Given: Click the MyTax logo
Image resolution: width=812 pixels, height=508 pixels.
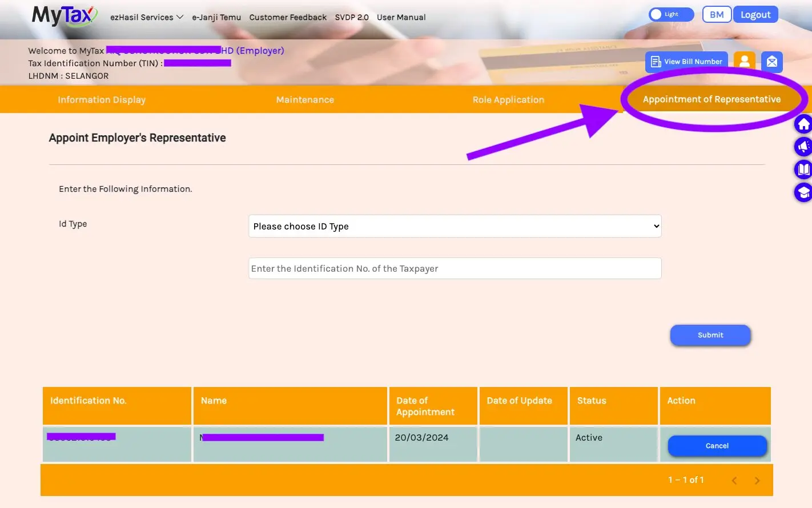Looking at the screenshot, I should [65, 15].
